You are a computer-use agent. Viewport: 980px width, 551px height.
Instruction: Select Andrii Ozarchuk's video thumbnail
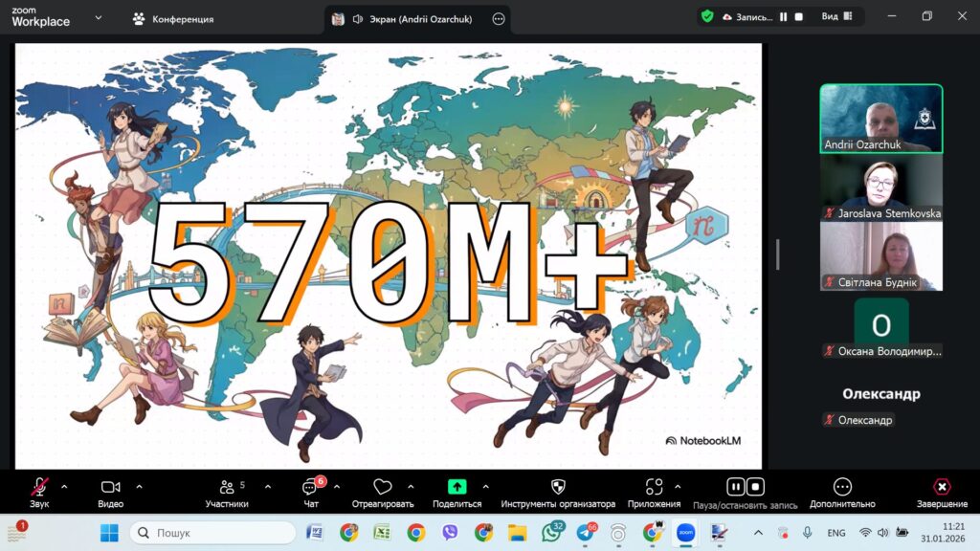[x=880, y=118]
